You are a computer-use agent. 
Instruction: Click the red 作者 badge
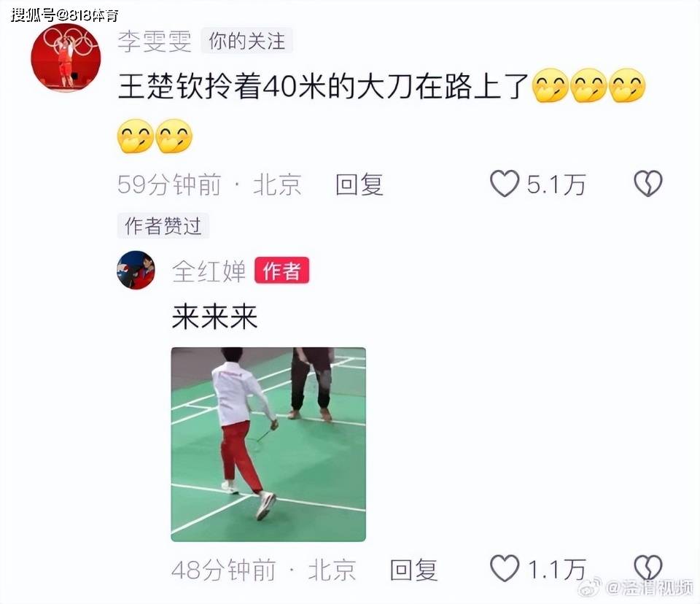281,271
